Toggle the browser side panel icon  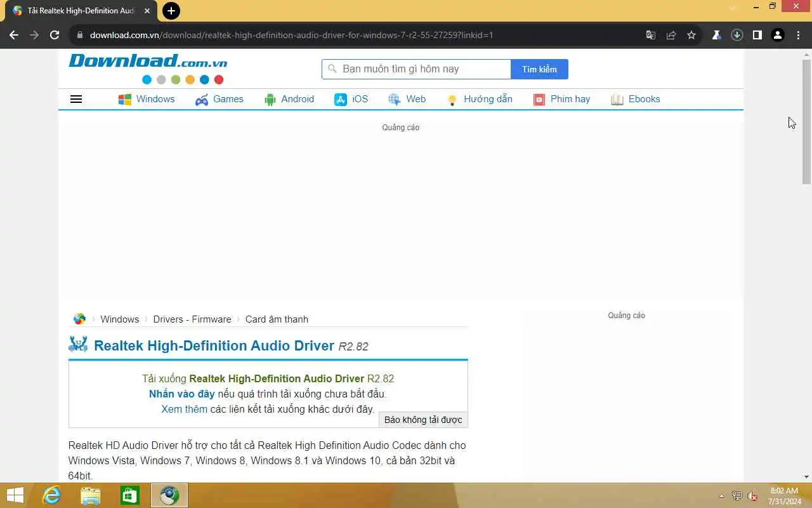coord(757,35)
